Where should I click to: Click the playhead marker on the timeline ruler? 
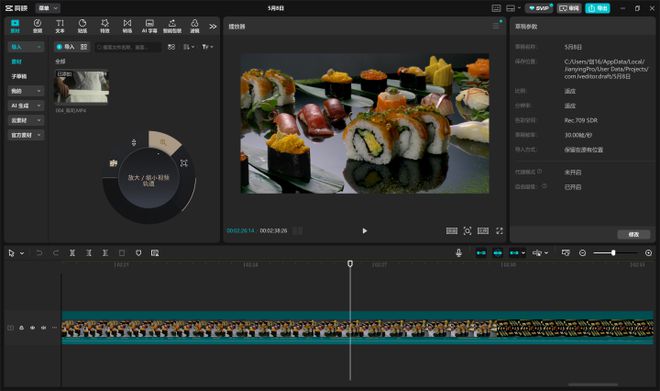[x=350, y=264]
